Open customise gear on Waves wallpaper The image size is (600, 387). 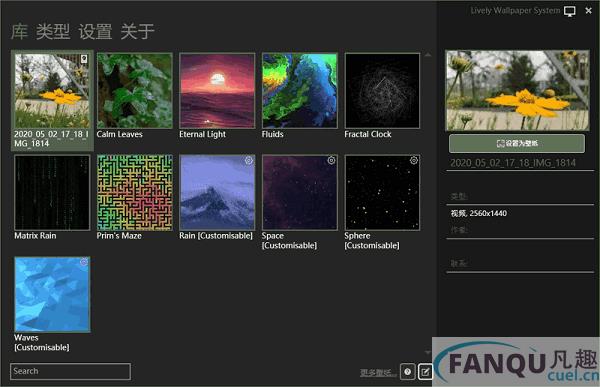click(84, 262)
